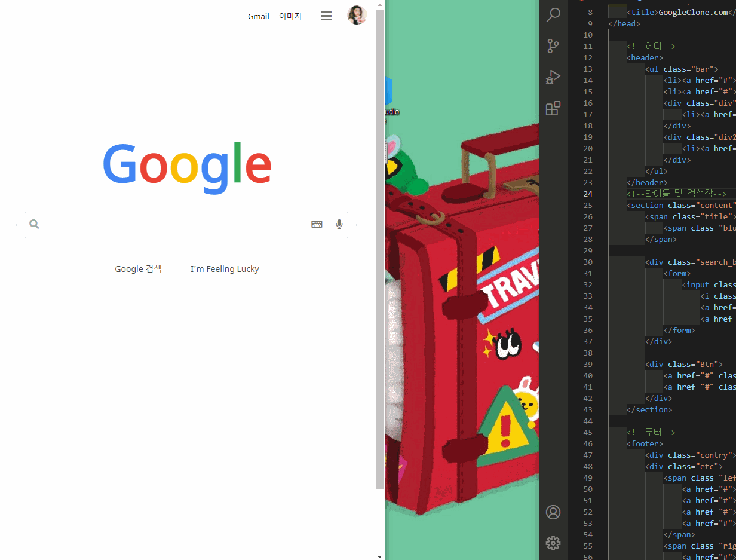
Task: Click the <span class="title"> code on line 26
Action: (691, 216)
